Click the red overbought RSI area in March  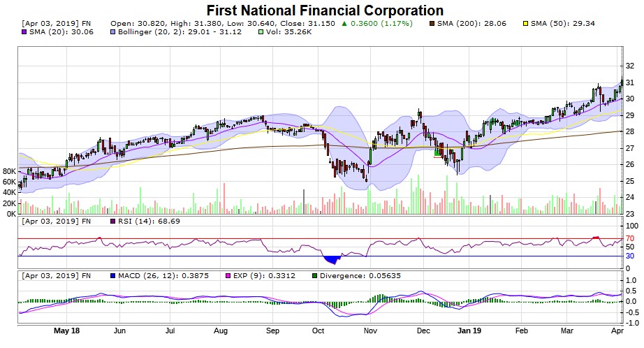[x=596, y=238]
